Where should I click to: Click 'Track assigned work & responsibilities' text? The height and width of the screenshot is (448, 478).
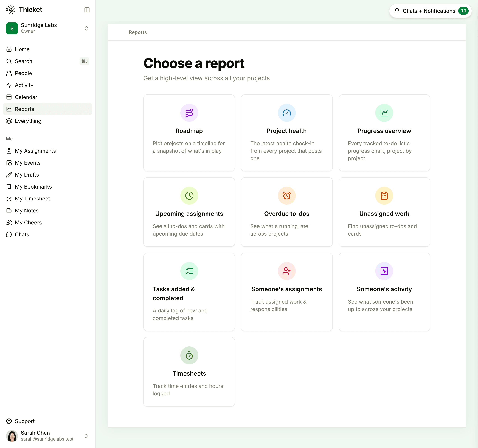pos(278,305)
